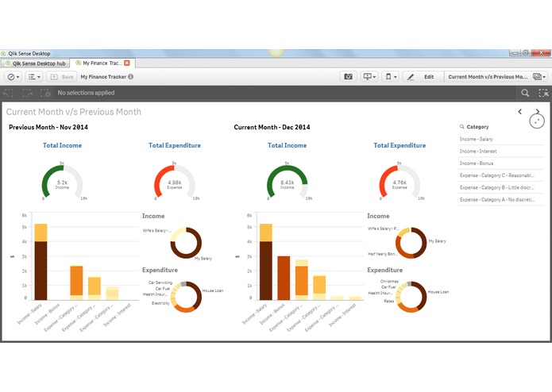Click the Nov Total Income 5.2k gauge
552x392 pixels.
62,182
